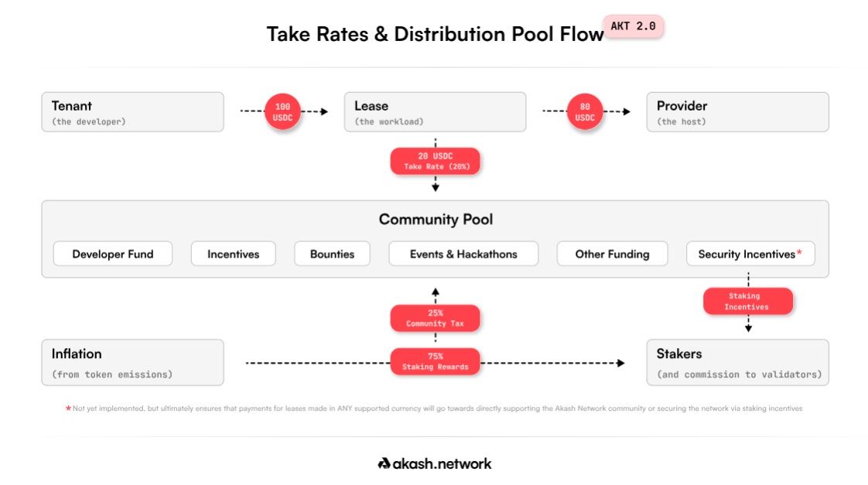868x485 pixels.
Task: Click the Staking Incentives red label
Action: click(x=747, y=301)
